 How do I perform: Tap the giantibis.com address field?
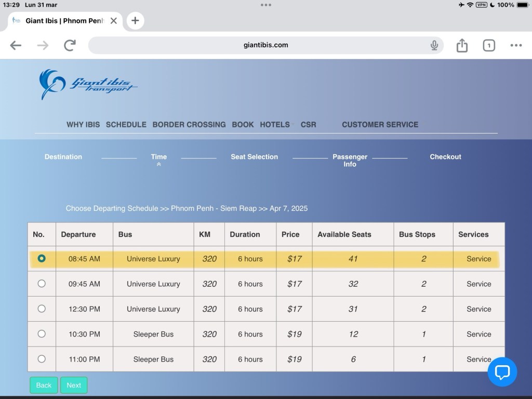(x=265, y=45)
